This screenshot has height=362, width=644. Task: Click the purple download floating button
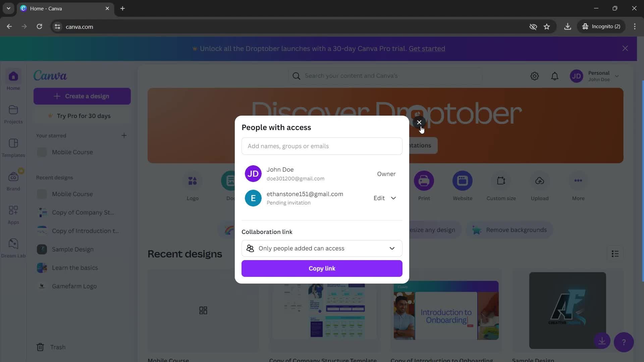tap(602, 341)
